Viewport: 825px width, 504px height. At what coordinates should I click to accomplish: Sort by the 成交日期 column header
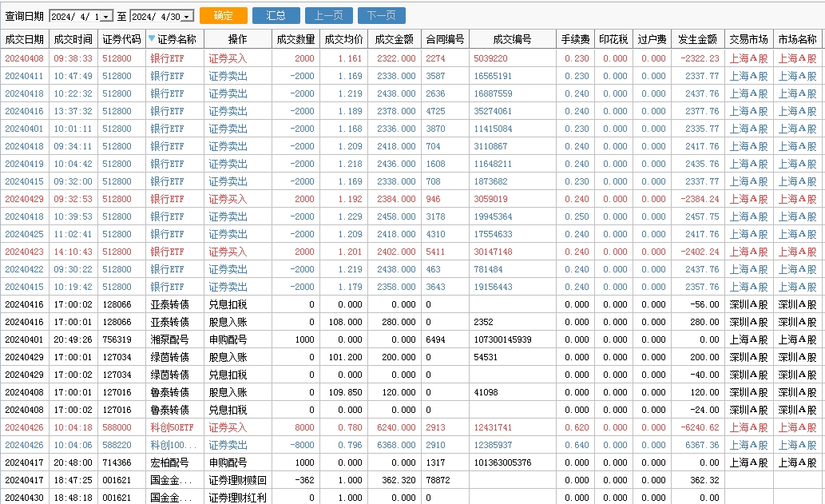point(24,39)
